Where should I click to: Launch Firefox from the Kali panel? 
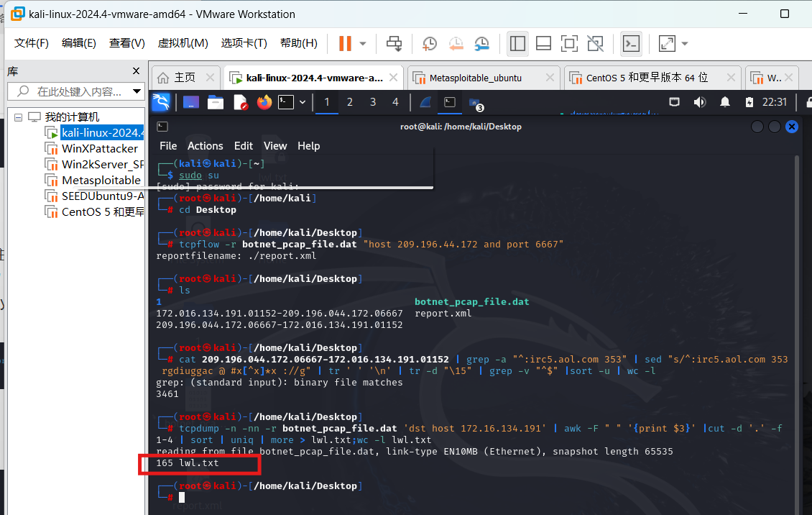click(264, 103)
